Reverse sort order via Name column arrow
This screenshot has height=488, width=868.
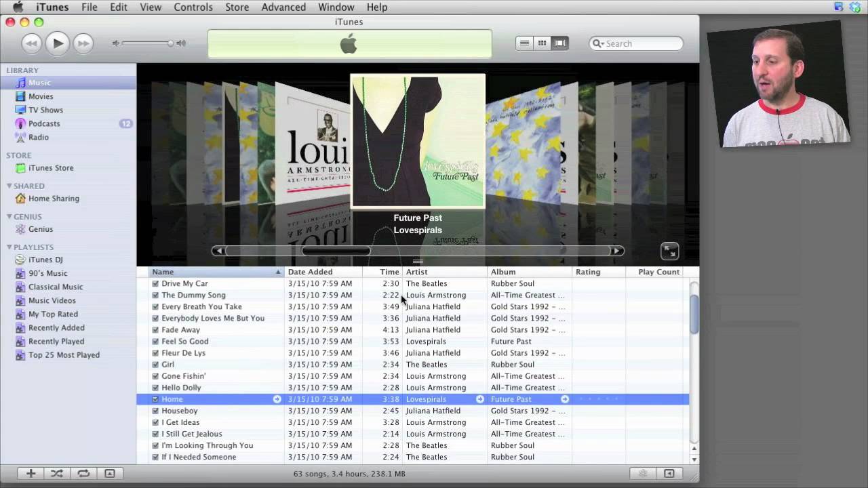coord(278,272)
